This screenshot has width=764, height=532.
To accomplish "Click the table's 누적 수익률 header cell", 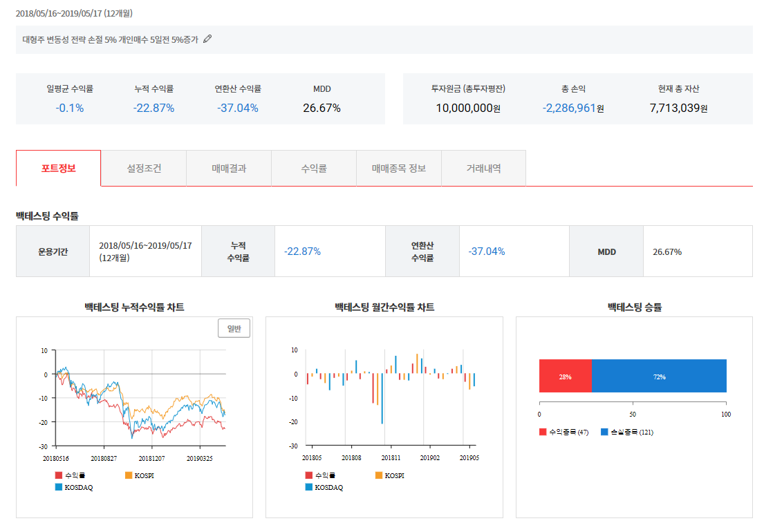I will tap(239, 251).
